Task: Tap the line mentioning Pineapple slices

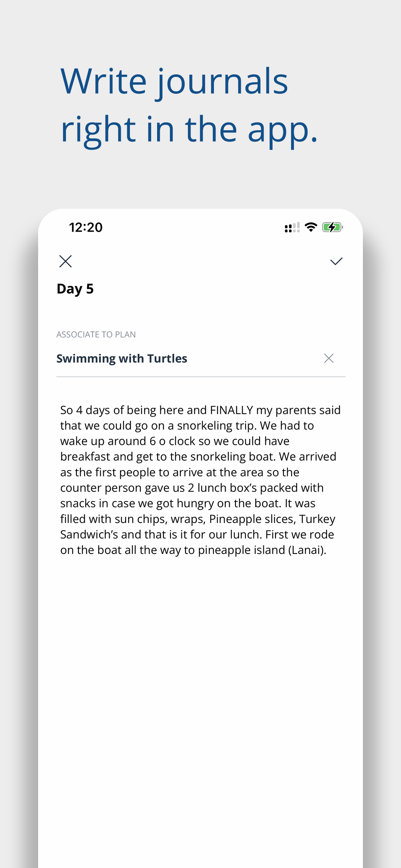Action: click(x=198, y=519)
